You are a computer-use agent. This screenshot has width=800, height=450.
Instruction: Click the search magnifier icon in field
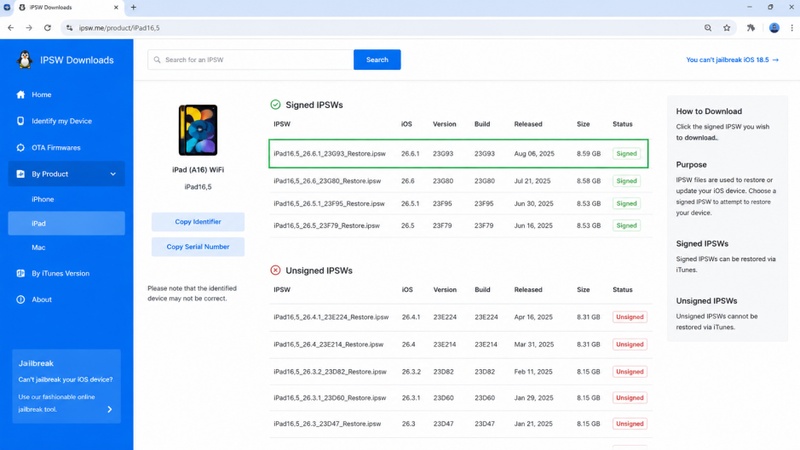click(157, 60)
